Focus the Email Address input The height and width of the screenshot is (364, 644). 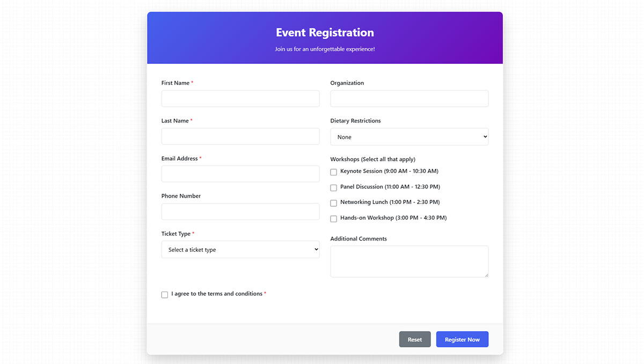[240, 173]
